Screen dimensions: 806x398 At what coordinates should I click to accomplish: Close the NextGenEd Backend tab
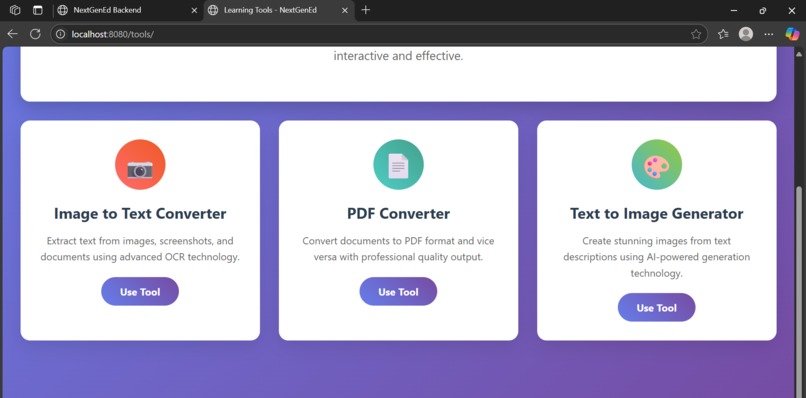(194, 10)
